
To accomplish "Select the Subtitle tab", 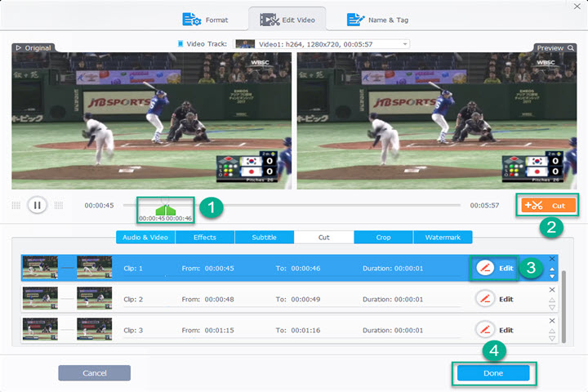I will pos(264,237).
